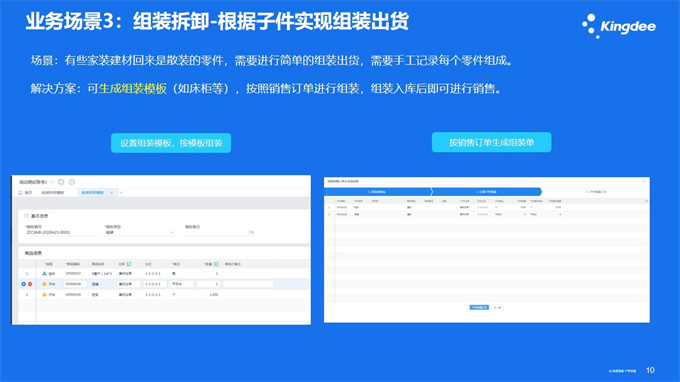
Task: Click the blue add-row icon on row two
Action: 23,284
